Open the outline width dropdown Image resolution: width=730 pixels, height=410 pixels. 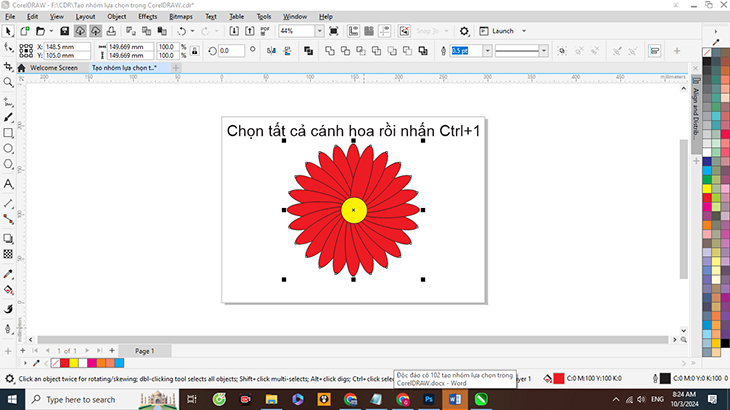click(487, 51)
